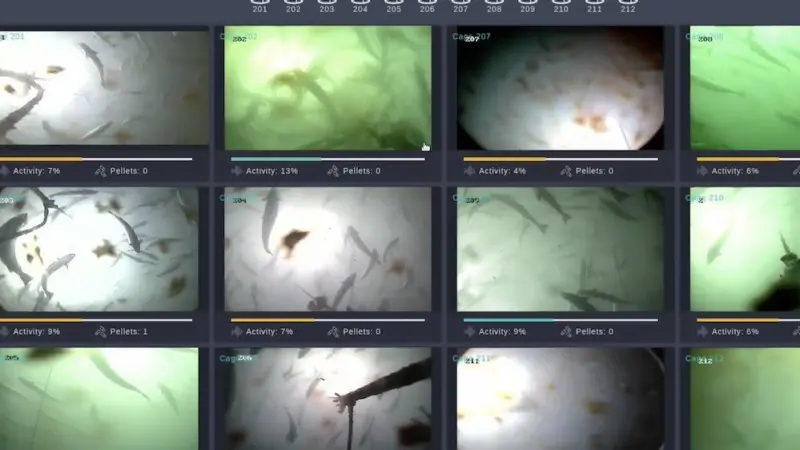Screen dimensions: 800x450
Task: Click the activity bar under the cage 201 feed
Action: [96, 159]
